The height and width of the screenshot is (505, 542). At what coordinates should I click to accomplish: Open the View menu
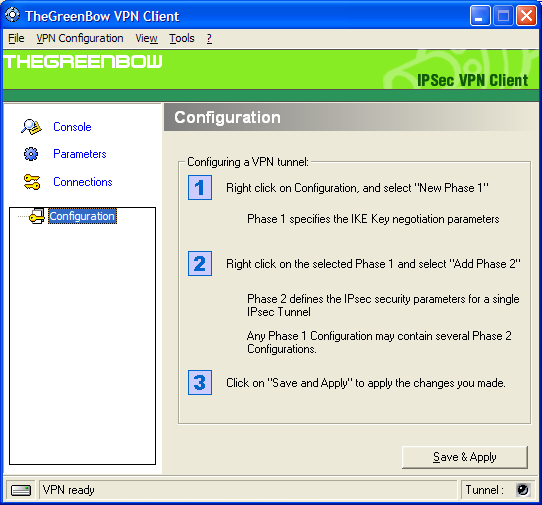[x=147, y=38]
